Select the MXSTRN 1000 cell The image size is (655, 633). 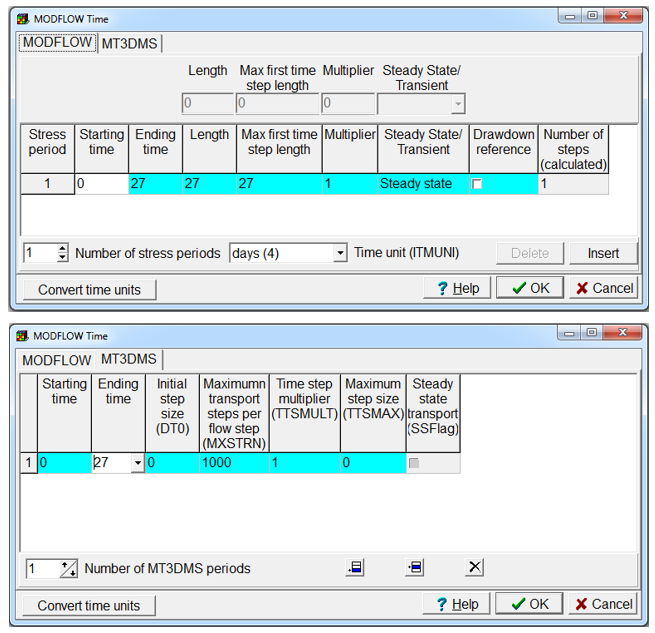[x=234, y=463]
